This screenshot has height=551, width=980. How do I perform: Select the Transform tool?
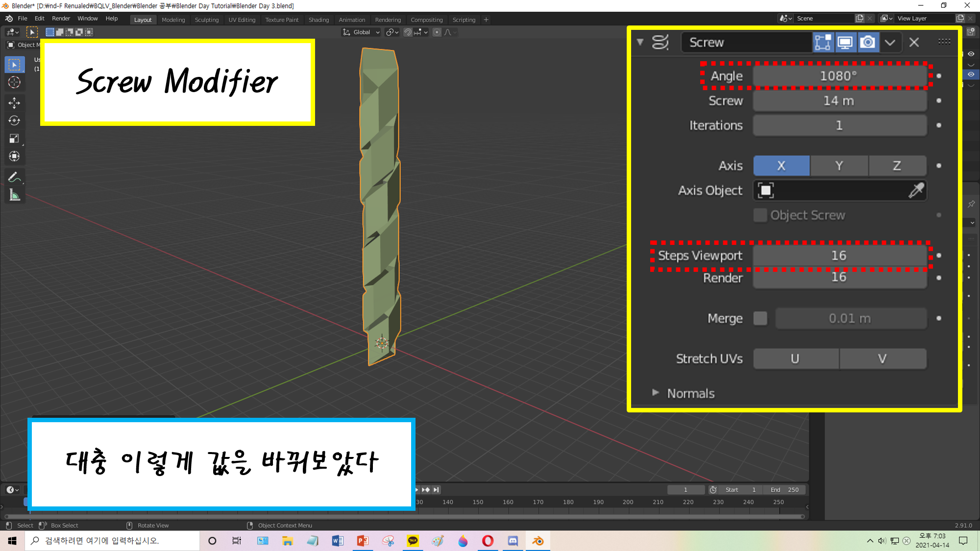click(14, 157)
